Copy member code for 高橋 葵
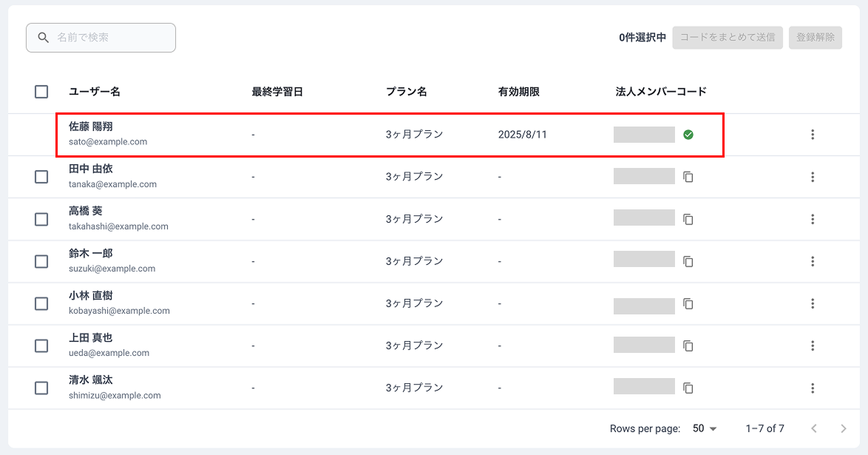Viewport: 868px width, 455px height. coord(688,219)
